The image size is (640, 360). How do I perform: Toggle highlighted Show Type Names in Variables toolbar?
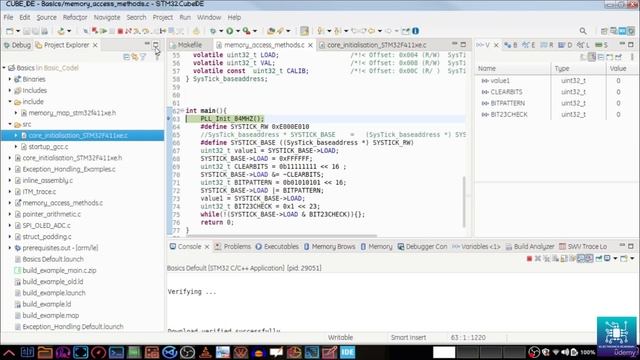point(591,57)
